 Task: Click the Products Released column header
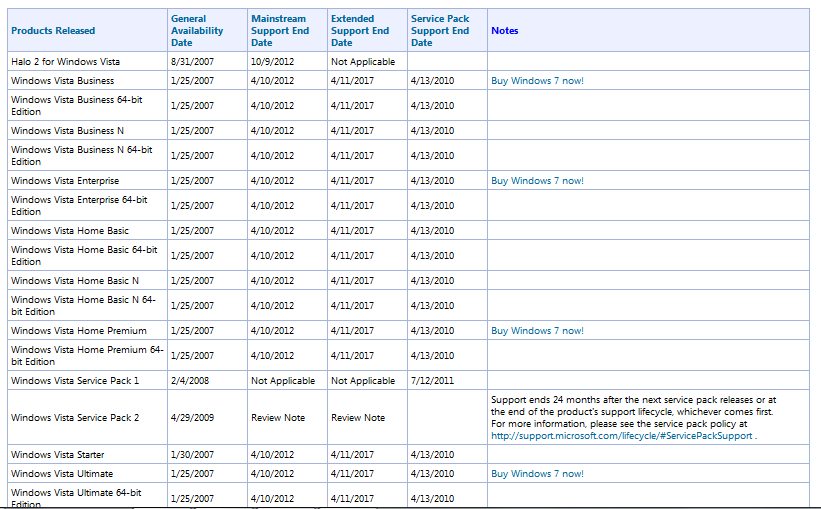53,31
